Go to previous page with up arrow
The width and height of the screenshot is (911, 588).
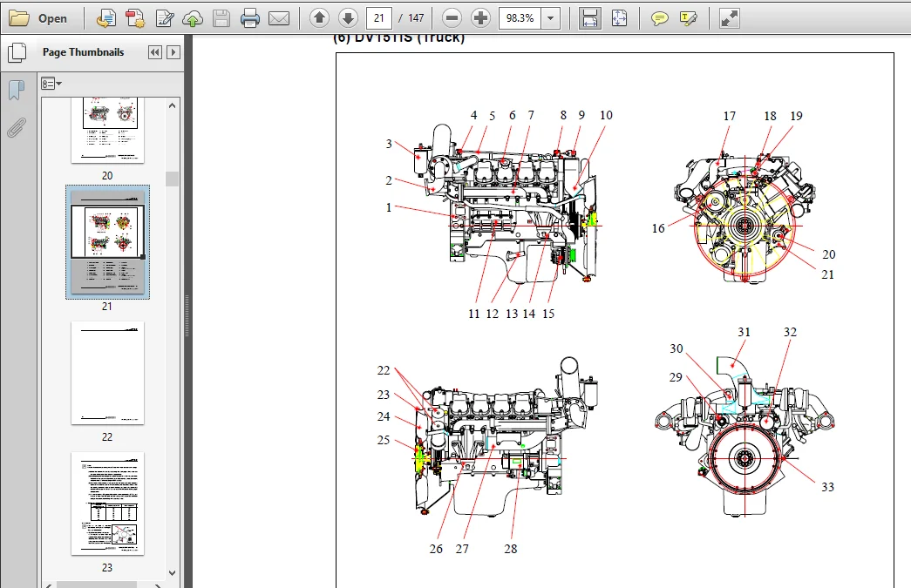click(319, 18)
